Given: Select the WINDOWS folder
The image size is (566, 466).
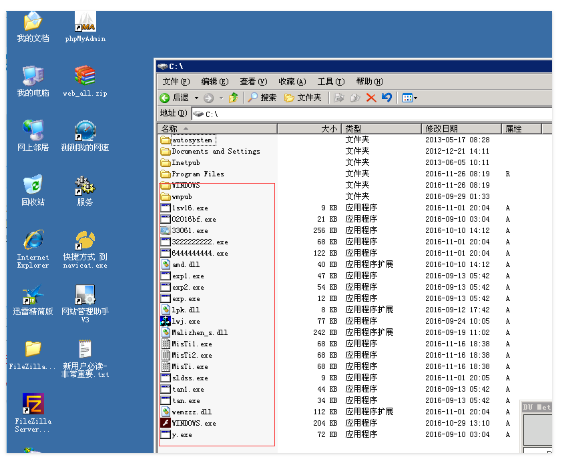Looking at the screenshot, I should [180, 186].
